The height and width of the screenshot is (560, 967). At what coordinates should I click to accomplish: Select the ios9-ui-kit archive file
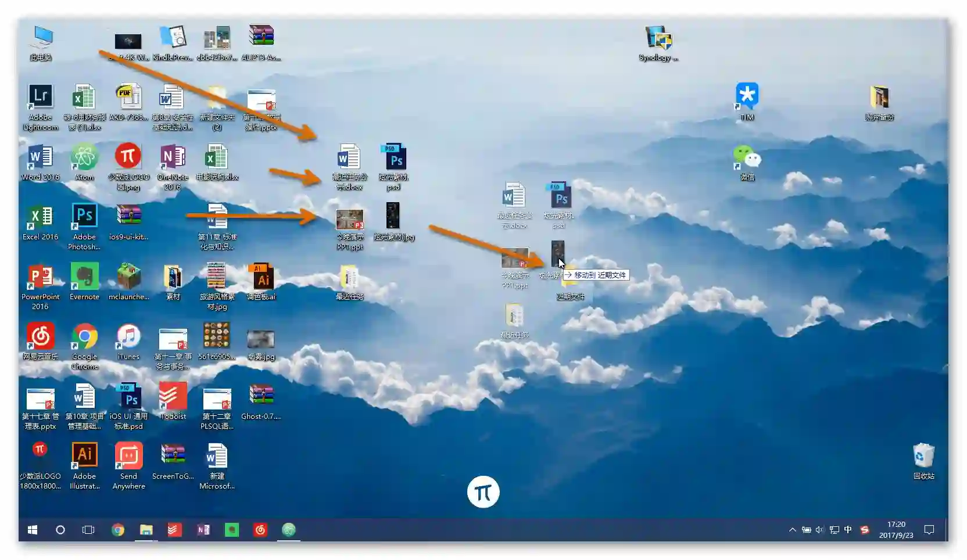(128, 222)
